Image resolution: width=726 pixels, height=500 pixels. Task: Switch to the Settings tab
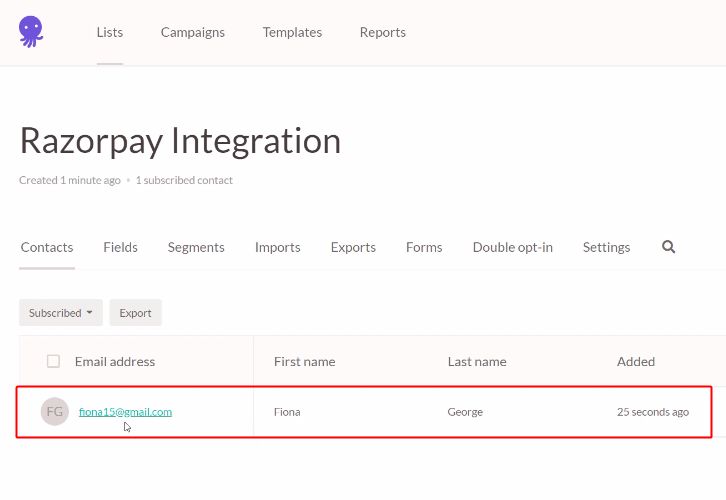(606, 247)
